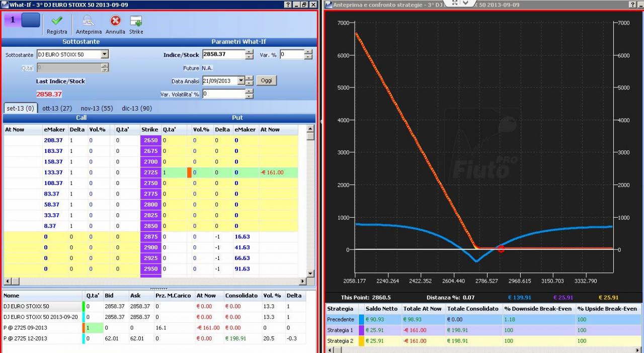Select the 2725 strike cell
Image resolution: width=644 pixels, height=353 pixels.
(x=150, y=172)
